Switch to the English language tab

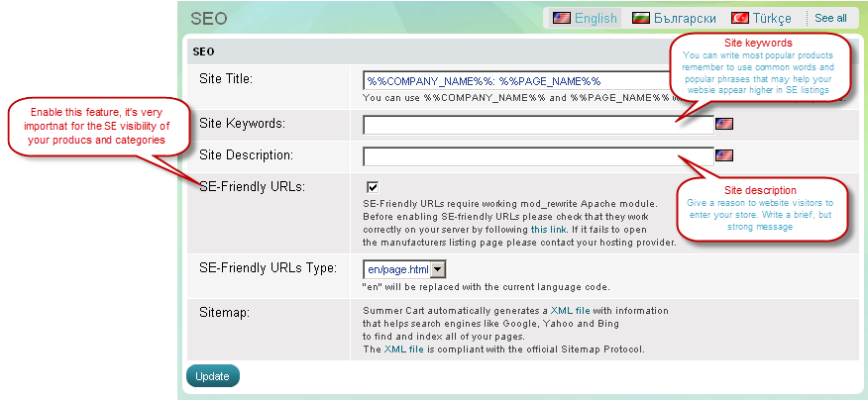tap(596, 18)
